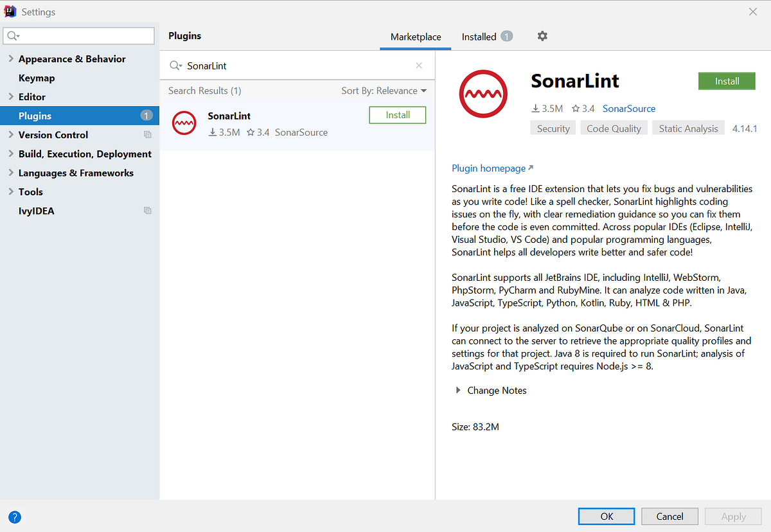Clear the SonarLint search with X icon

click(x=419, y=66)
